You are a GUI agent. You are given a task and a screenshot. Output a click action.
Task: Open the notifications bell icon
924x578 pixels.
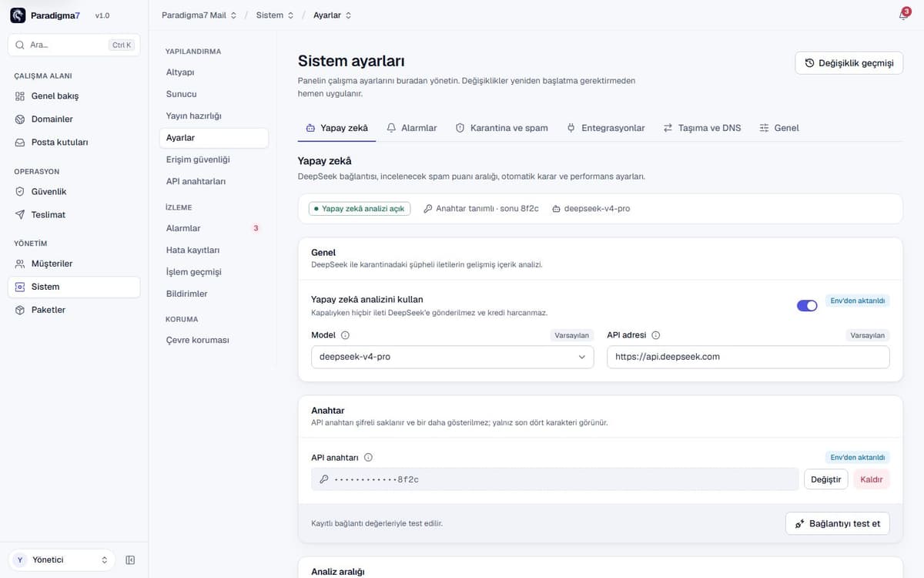pyautogui.click(x=903, y=15)
